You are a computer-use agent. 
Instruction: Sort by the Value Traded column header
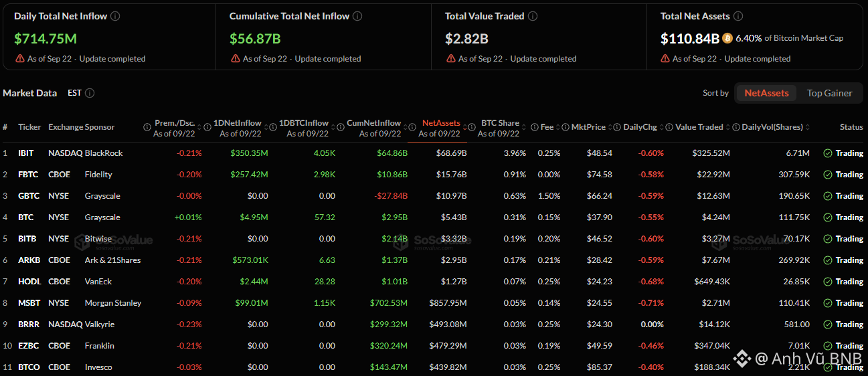pyautogui.click(x=699, y=127)
